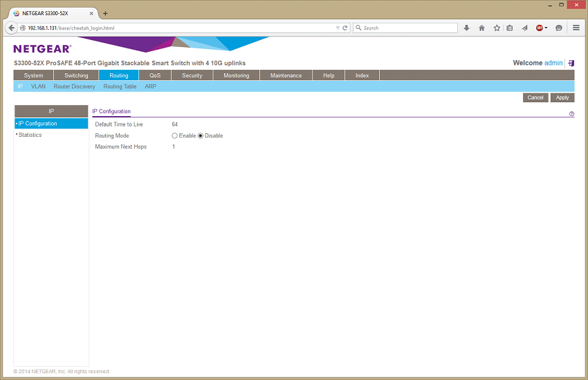Reload the page with the refresh icon
The height and width of the screenshot is (380, 588).
tap(345, 28)
